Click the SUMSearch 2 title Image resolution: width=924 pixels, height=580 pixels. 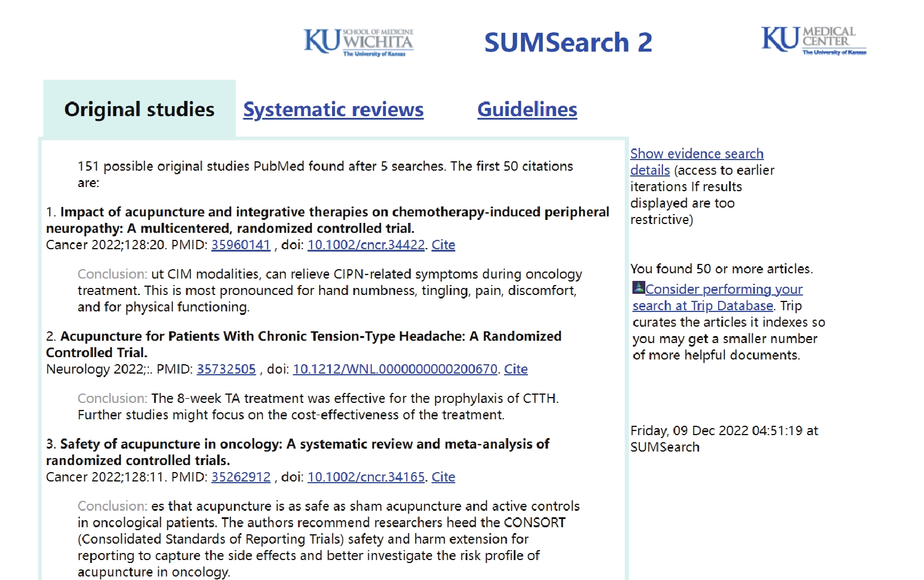568,42
